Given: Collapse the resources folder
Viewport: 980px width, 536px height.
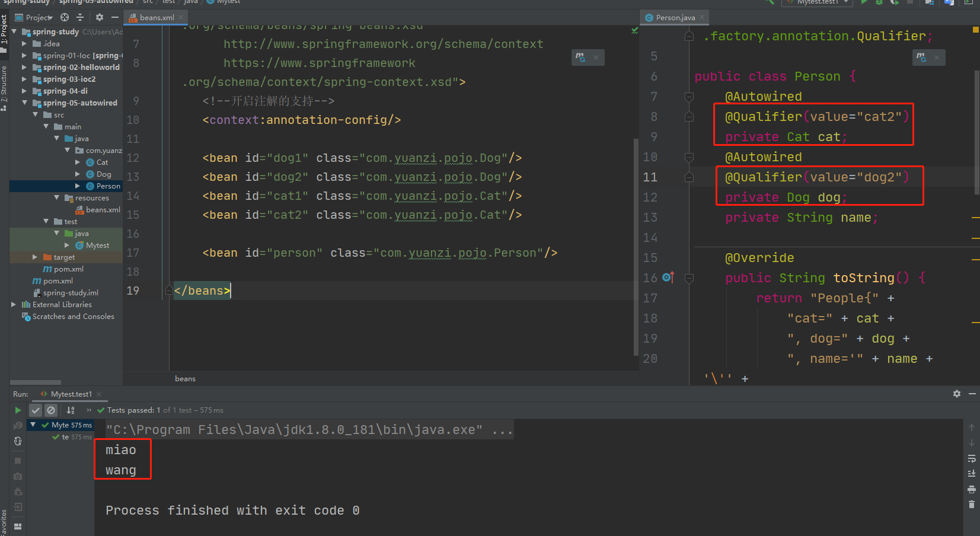Looking at the screenshot, I should click(57, 198).
